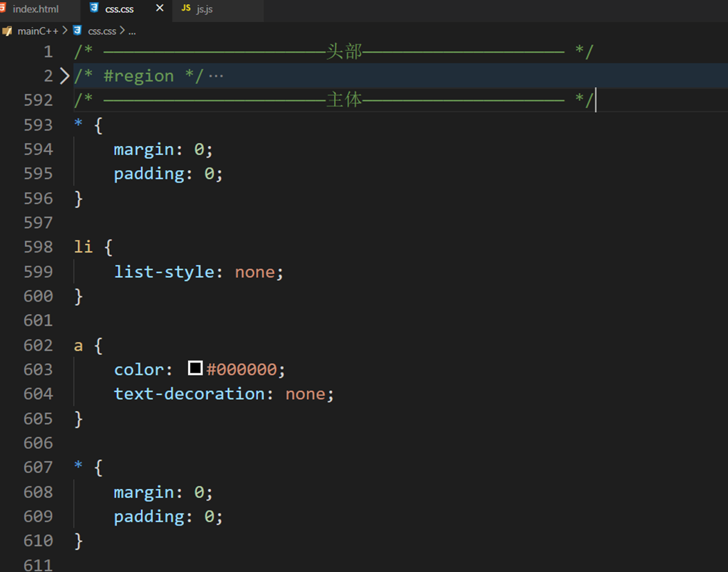Click the blue marker on the overview ruler

(724, 75)
